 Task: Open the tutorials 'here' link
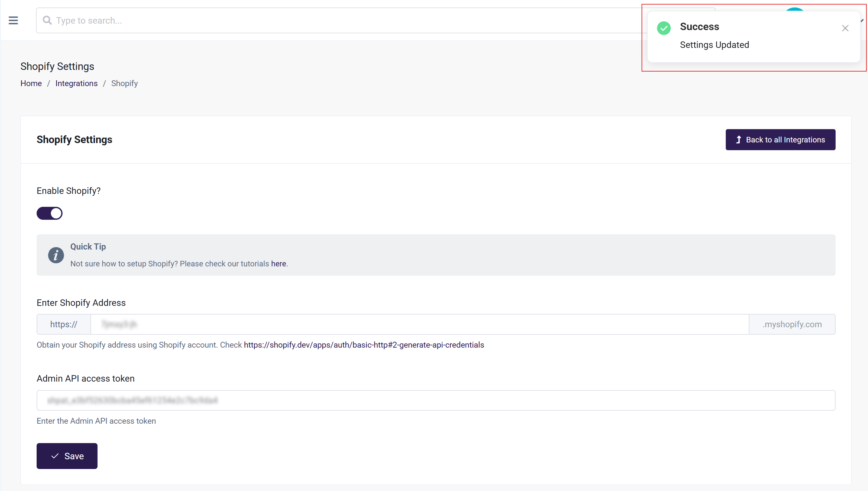278,264
